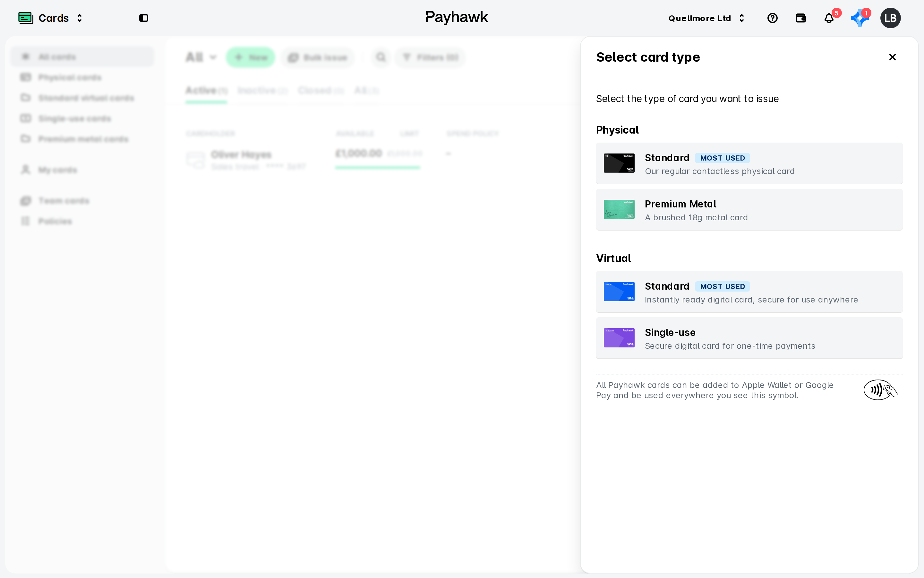This screenshot has width=924, height=578.
Task: Click the Physical section heading
Action: 617,130
